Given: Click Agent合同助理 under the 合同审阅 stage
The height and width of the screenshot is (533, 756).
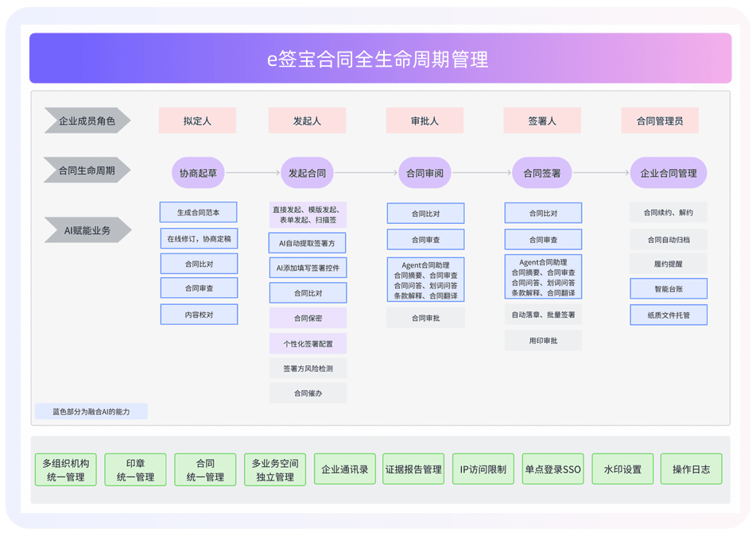Looking at the screenshot, I should tap(426, 280).
